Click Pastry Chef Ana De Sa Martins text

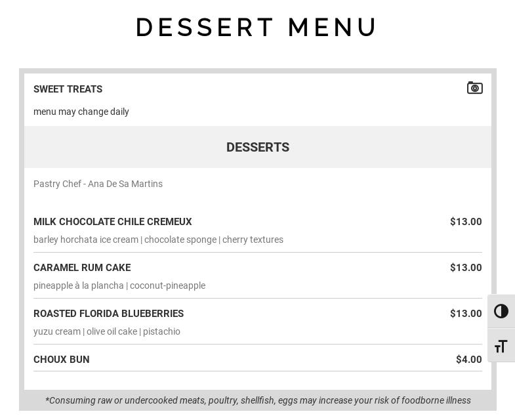pyautogui.click(x=98, y=184)
